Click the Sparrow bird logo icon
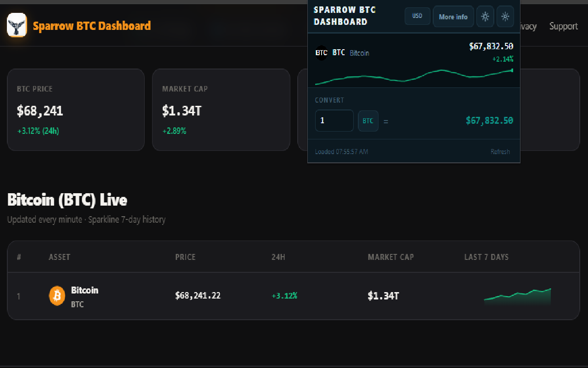 tap(17, 25)
